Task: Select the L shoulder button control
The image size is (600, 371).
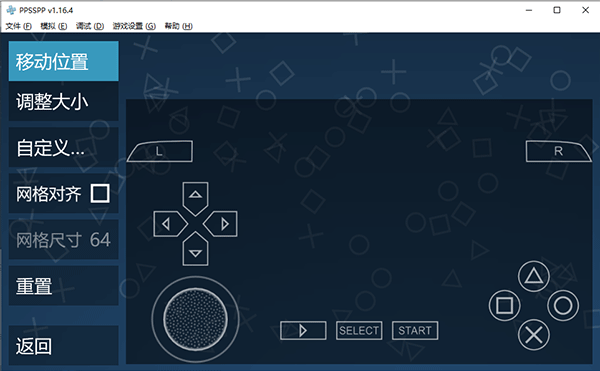Action: click(160, 151)
